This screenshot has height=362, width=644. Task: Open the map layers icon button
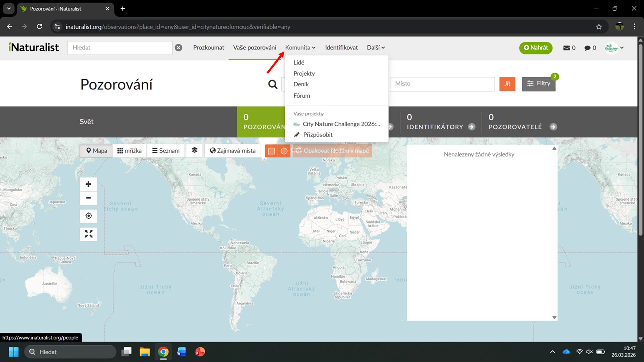[194, 150]
